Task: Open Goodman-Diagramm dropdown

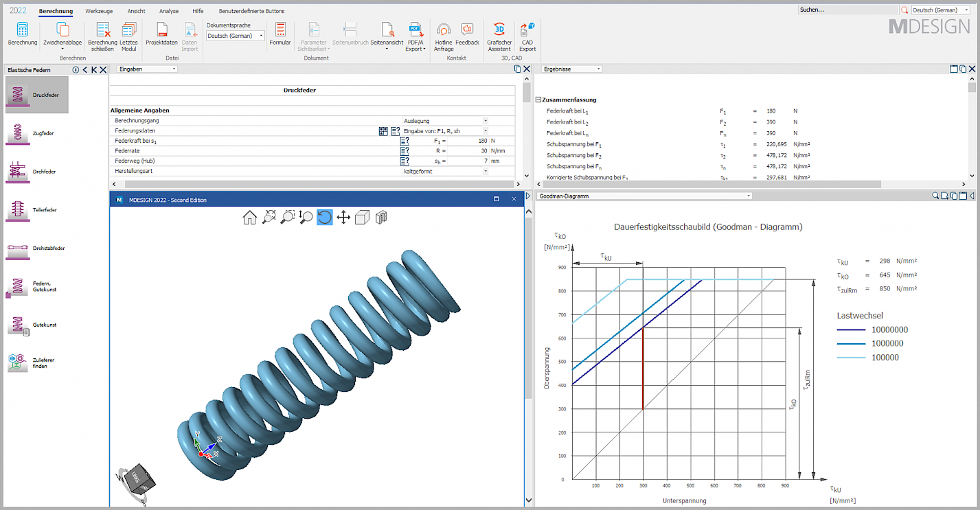Action: (644, 196)
